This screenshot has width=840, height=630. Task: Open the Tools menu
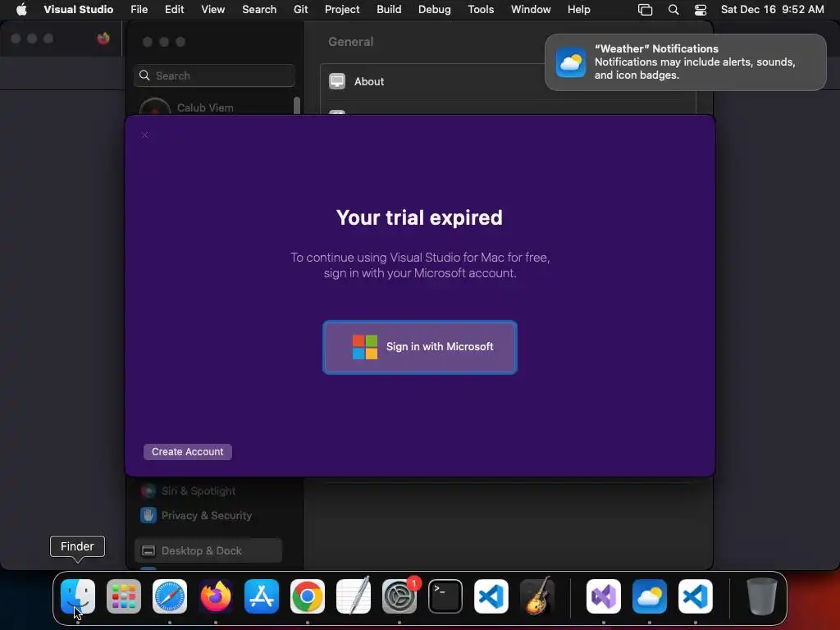click(481, 9)
